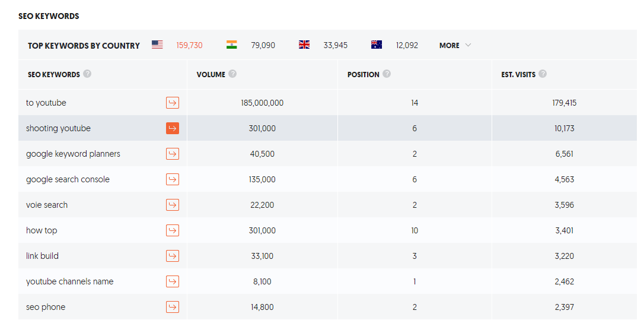Viewport: 644px width, 323px height.
Task: Show the Volume column help tooltip icon
Action: point(232,74)
